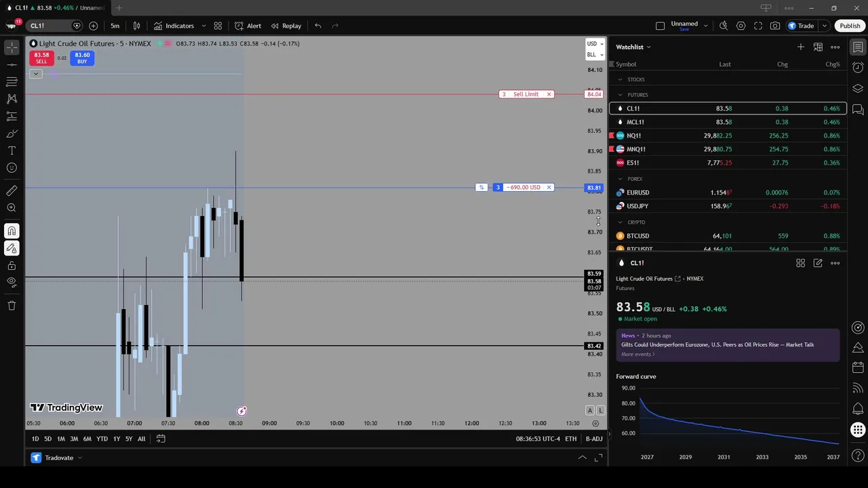Collapse the CRYPTO watchlist section
868x488 pixels.
[620, 222]
